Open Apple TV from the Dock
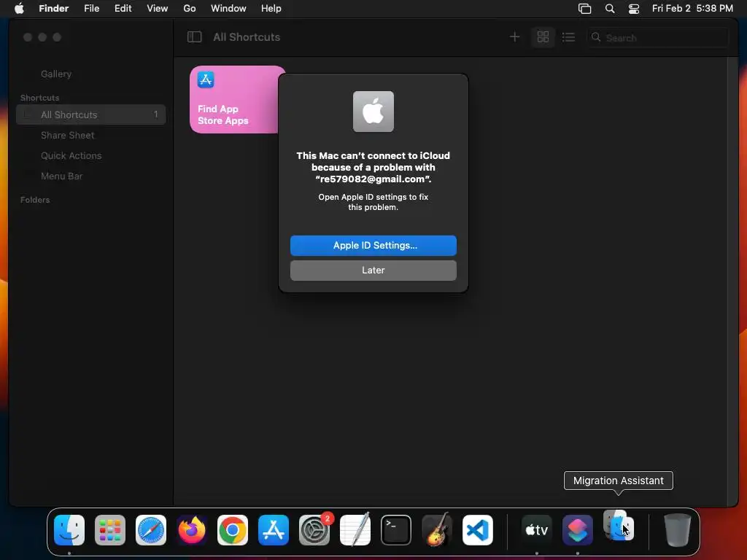Screen dimensions: 747x560 point(537,530)
